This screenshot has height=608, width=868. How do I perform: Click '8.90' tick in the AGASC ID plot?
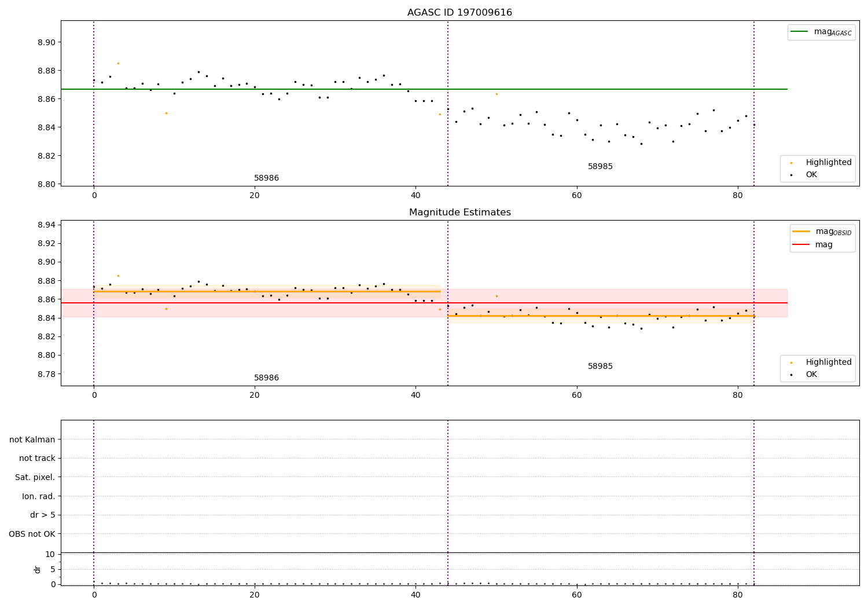(x=46, y=42)
